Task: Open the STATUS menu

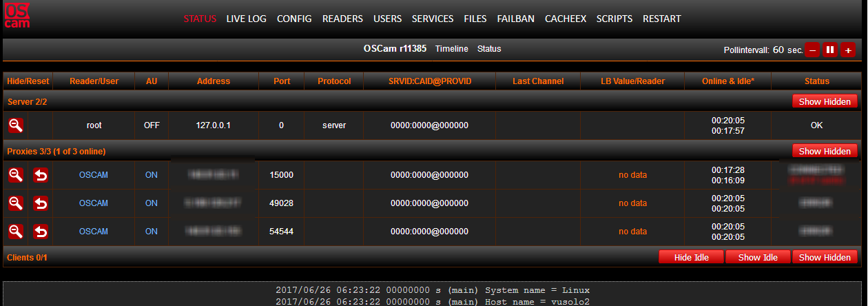Action: pos(200,19)
